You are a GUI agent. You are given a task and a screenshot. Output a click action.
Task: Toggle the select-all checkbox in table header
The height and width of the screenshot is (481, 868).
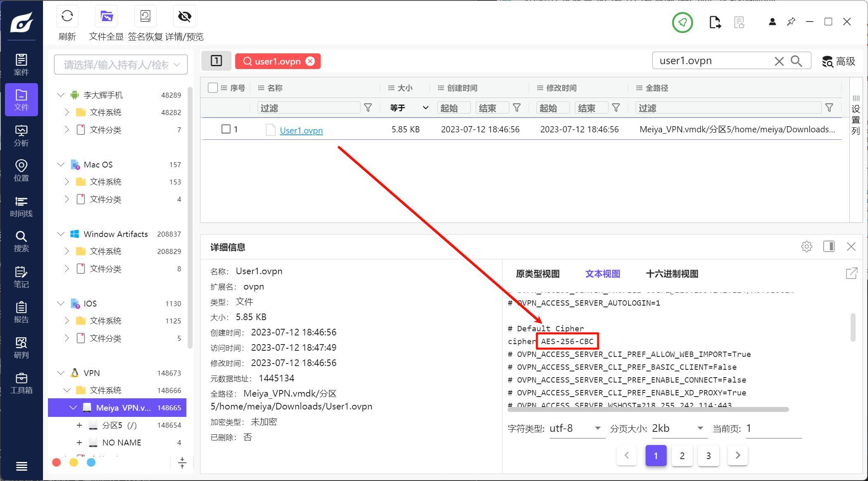[213, 88]
